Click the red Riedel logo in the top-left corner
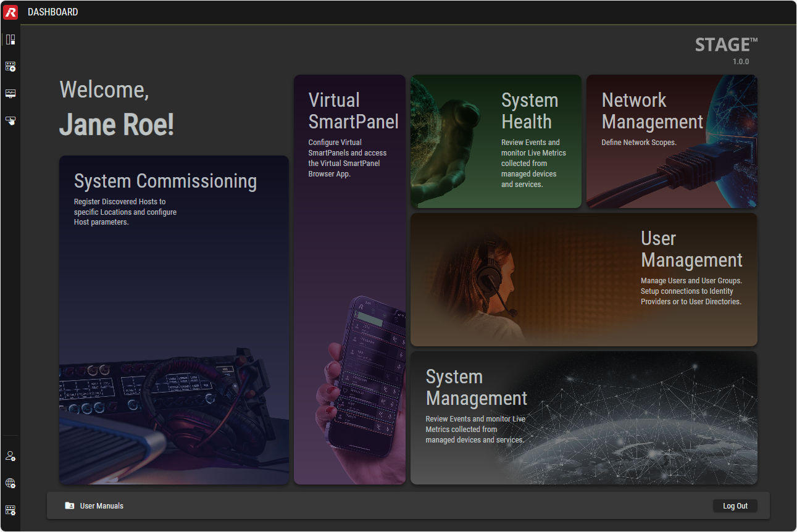This screenshot has width=797, height=532. [x=10, y=12]
